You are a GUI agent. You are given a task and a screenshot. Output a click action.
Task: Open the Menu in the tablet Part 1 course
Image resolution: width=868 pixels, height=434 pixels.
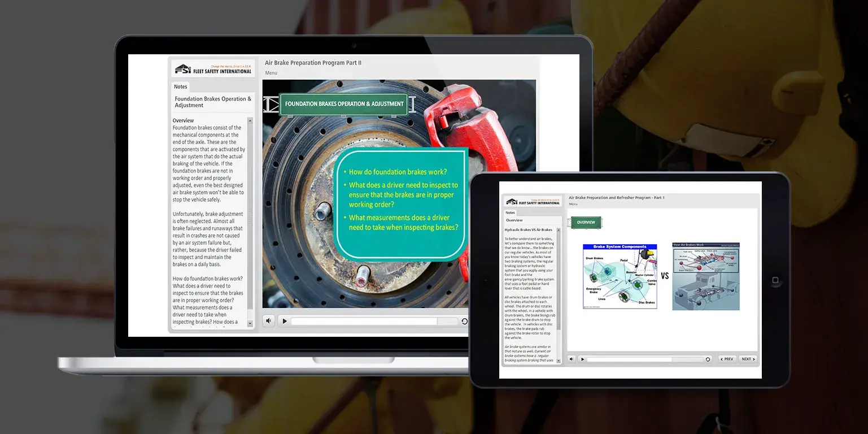point(573,204)
